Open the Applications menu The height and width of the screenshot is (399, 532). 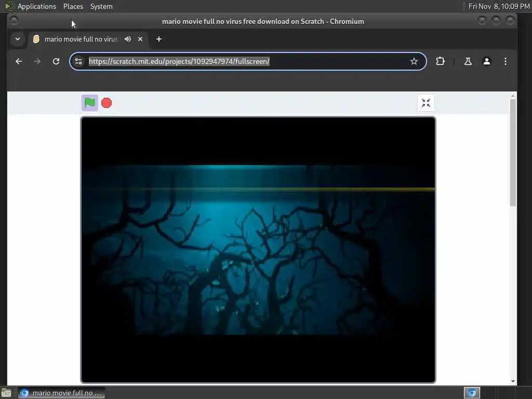pos(37,6)
